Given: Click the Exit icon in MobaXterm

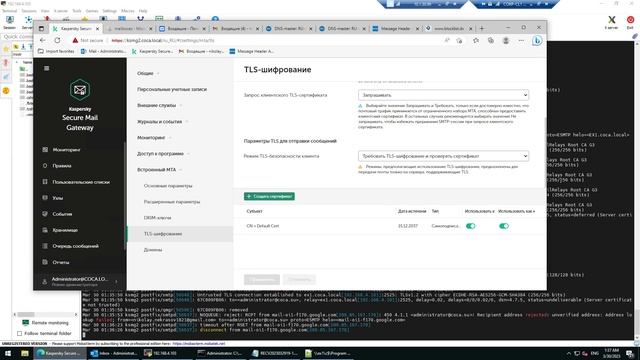Looking at the screenshot, I should pyautogui.click(x=631, y=22).
